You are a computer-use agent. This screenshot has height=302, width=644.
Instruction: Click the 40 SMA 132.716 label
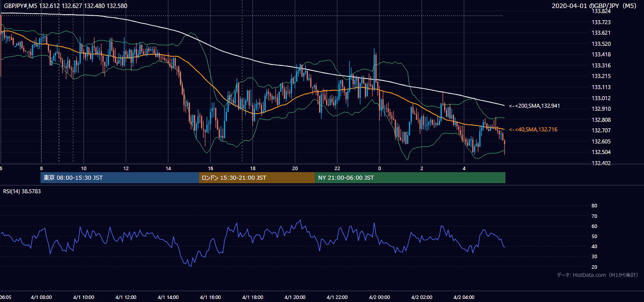click(533, 130)
